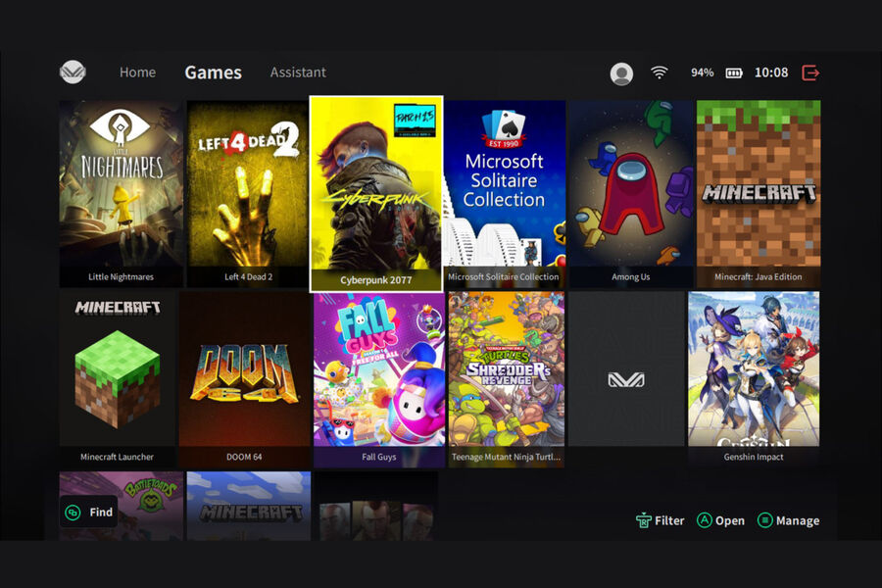Choose Microsoft Solitaire Collection tile
The image size is (882, 588).
(x=504, y=192)
